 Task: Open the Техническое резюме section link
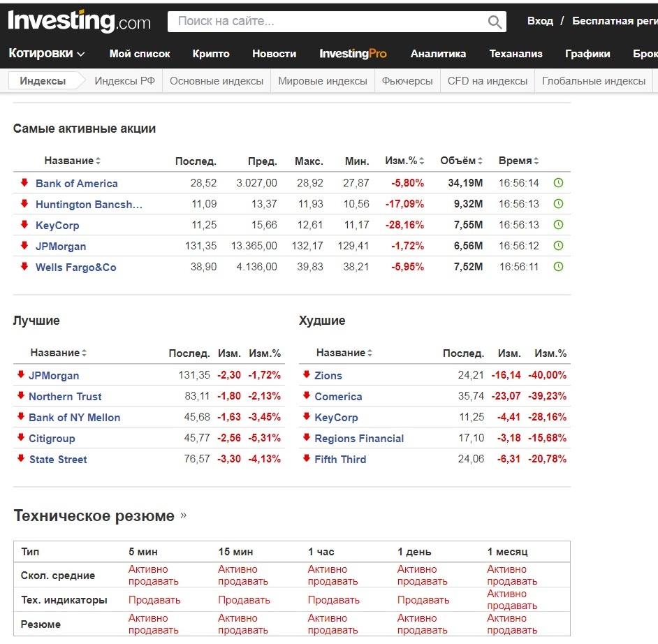tap(100, 515)
